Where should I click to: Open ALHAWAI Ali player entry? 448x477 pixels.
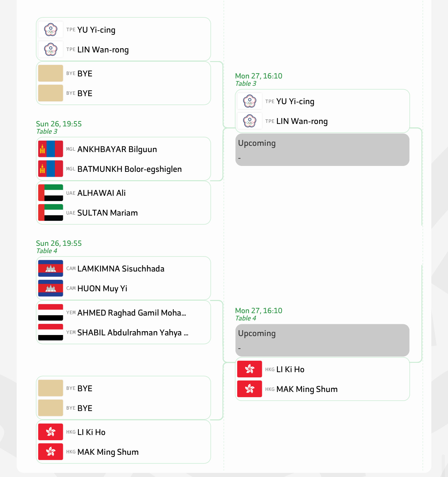coord(101,193)
